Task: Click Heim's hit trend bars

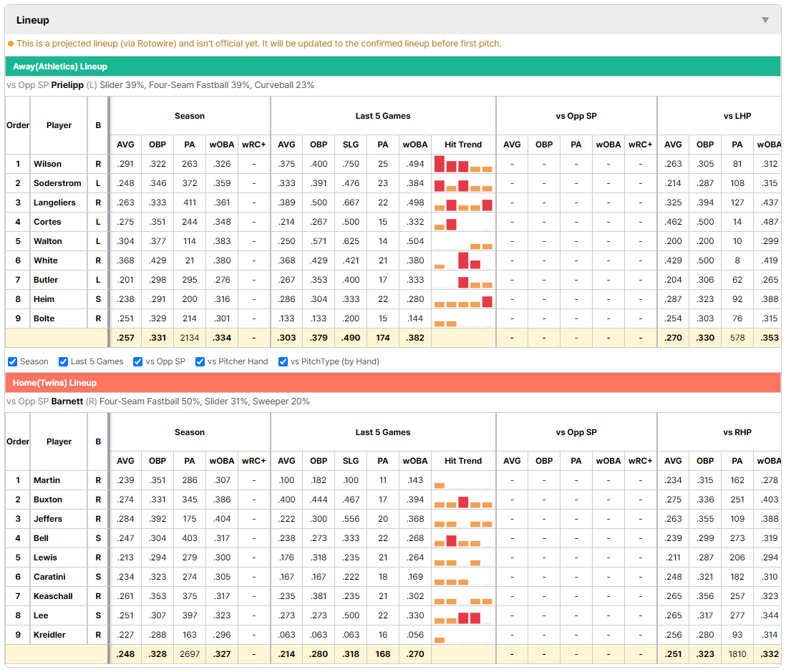Action: click(463, 299)
